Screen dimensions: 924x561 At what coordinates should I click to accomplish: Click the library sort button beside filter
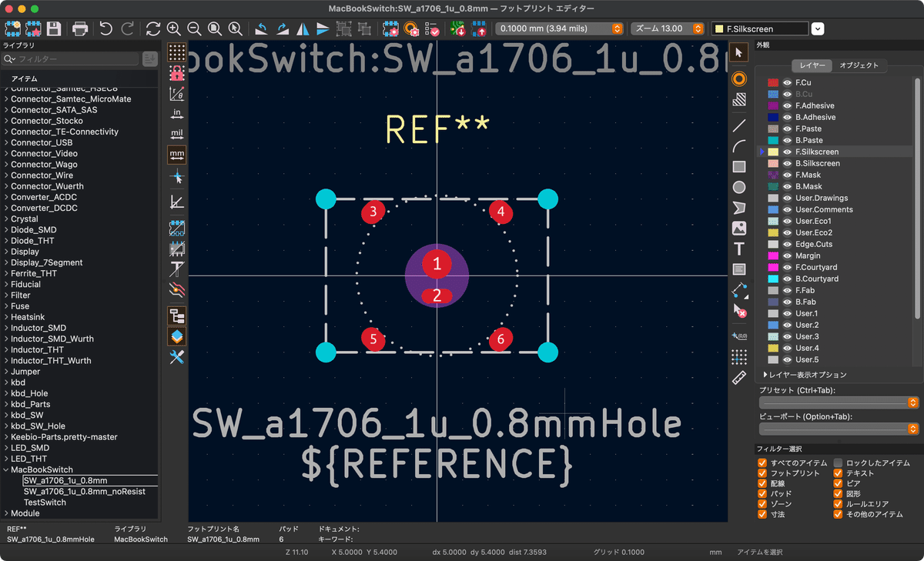[x=150, y=58]
